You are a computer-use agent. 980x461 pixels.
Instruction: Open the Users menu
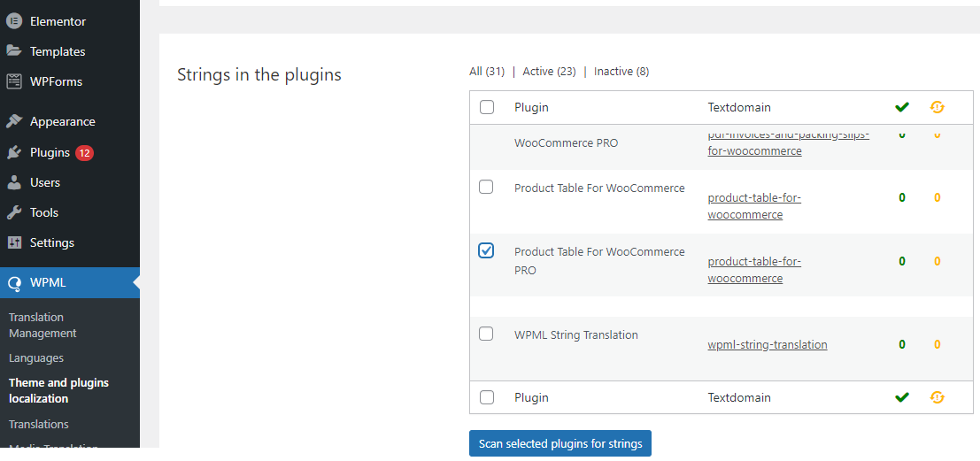(45, 182)
